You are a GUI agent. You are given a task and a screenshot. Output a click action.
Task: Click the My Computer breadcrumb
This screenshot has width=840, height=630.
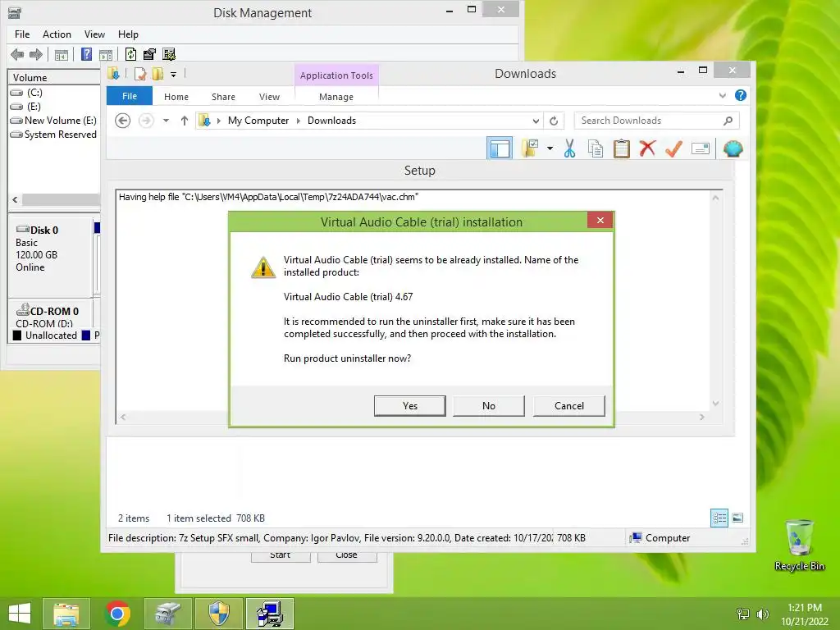point(258,121)
